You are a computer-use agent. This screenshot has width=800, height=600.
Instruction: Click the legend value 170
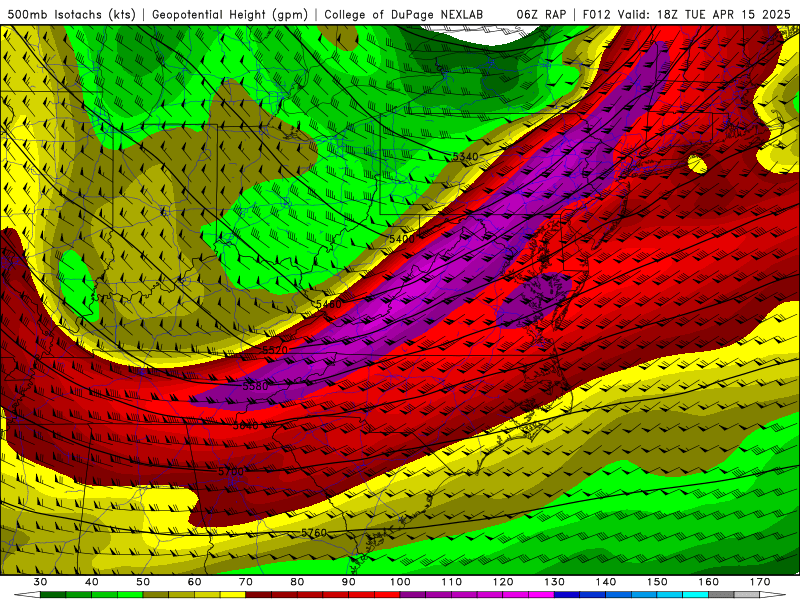[x=760, y=582]
